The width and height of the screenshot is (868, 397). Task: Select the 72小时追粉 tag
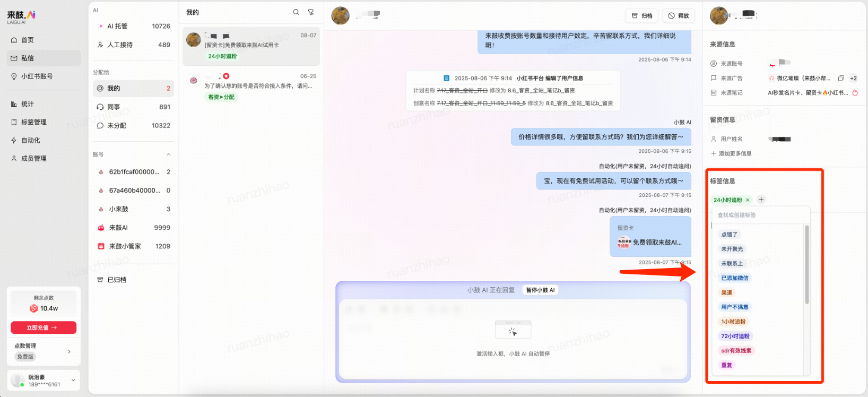pos(735,336)
